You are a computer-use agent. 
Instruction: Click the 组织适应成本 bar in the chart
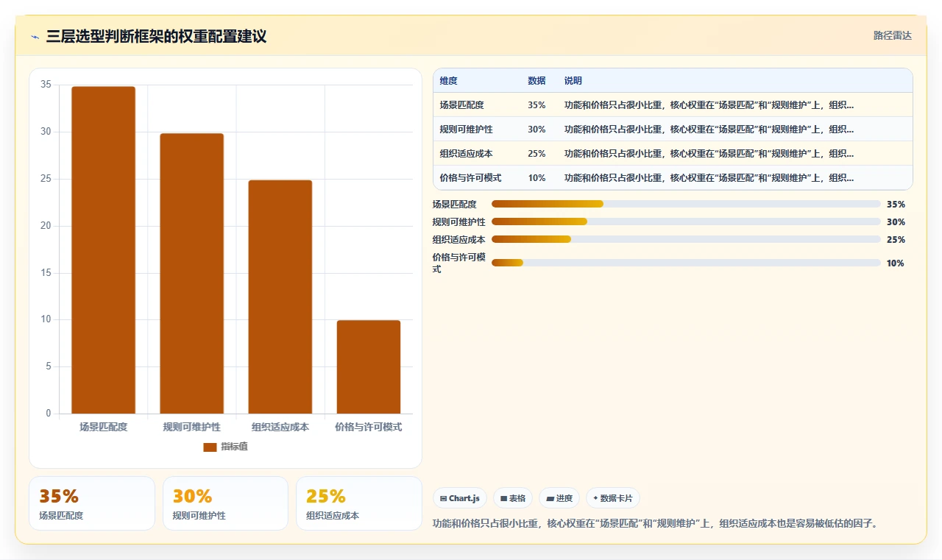pyautogui.click(x=280, y=297)
